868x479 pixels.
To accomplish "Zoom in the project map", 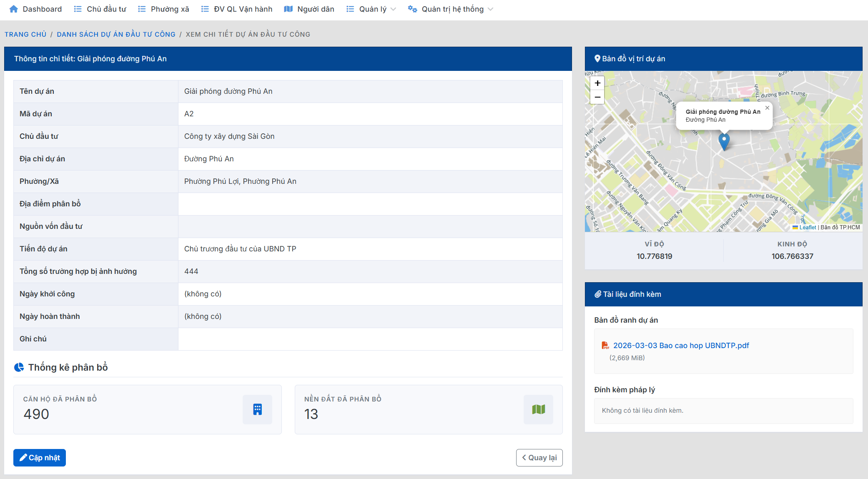I will tap(597, 83).
